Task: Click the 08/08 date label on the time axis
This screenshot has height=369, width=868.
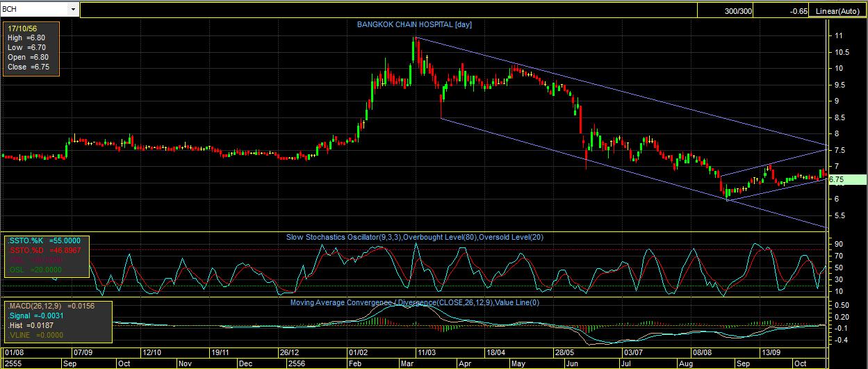Action: coord(702,354)
